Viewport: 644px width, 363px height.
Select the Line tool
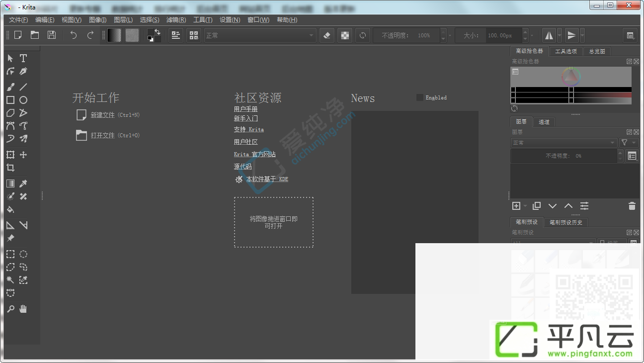coord(23,87)
